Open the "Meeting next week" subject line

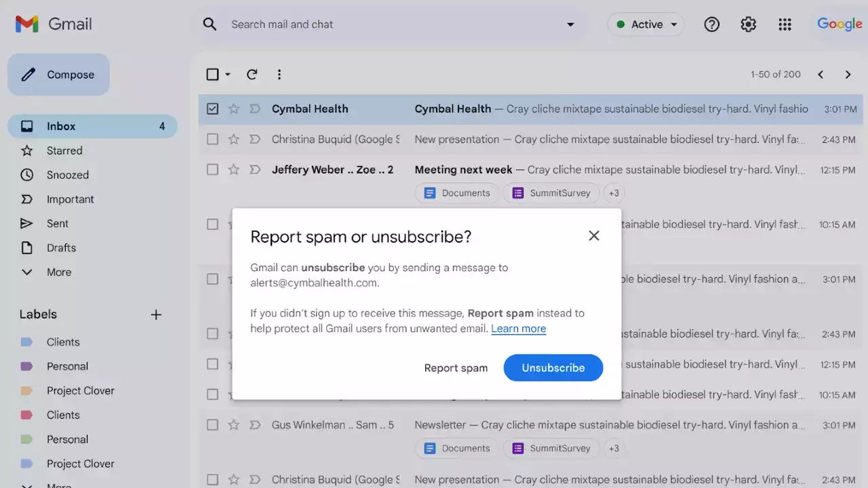[x=463, y=170]
